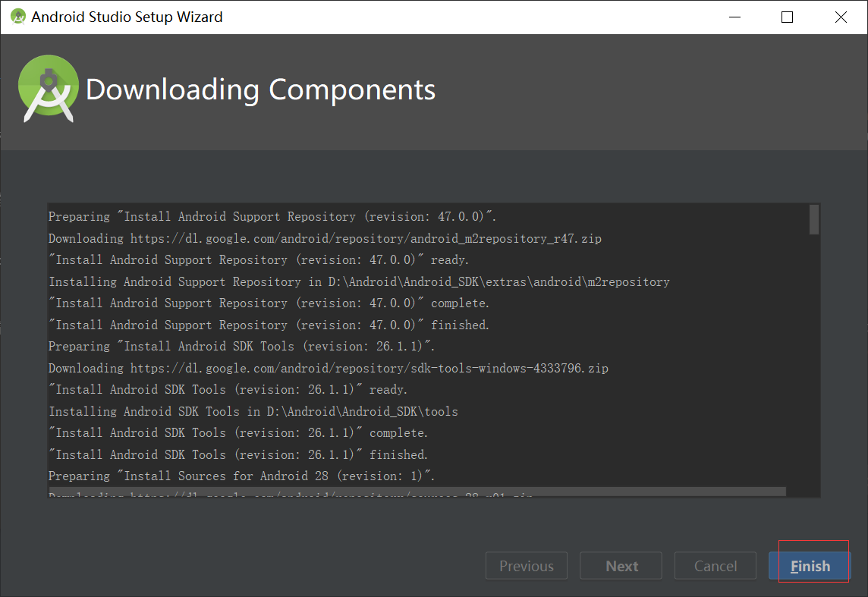Click the Android Studio title bar icon
868x597 pixels.
tap(18, 17)
